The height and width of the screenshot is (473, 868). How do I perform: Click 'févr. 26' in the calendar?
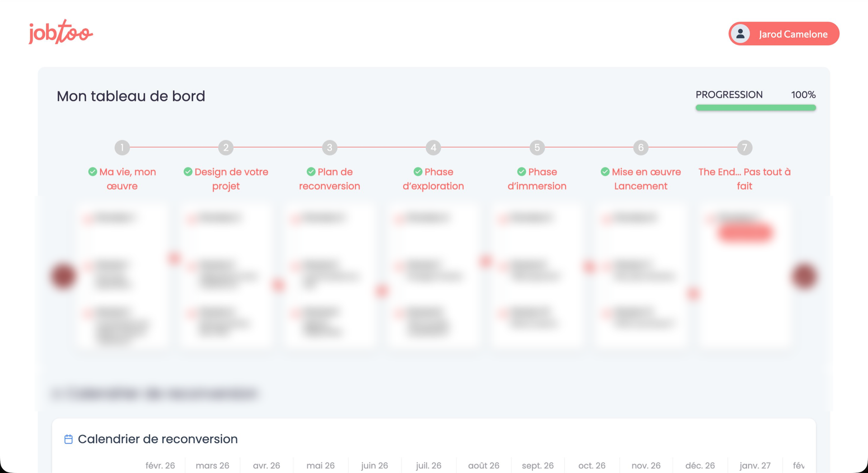[160, 465]
